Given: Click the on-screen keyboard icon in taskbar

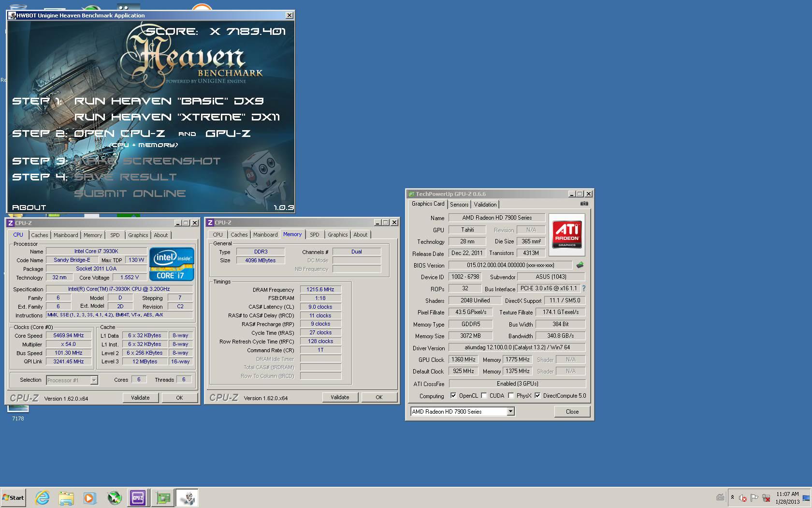Looking at the screenshot, I should tap(720, 497).
